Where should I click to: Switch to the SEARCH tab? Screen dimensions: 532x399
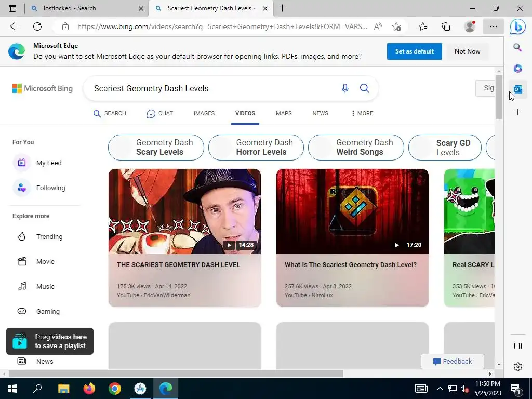coord(110,113)
